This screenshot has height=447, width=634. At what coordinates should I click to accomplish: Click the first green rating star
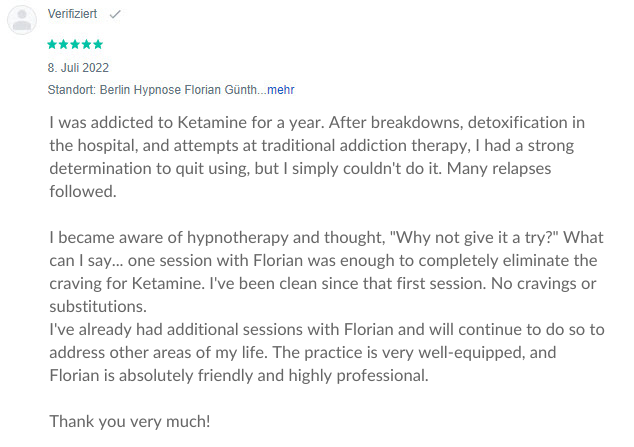(52, 44)
